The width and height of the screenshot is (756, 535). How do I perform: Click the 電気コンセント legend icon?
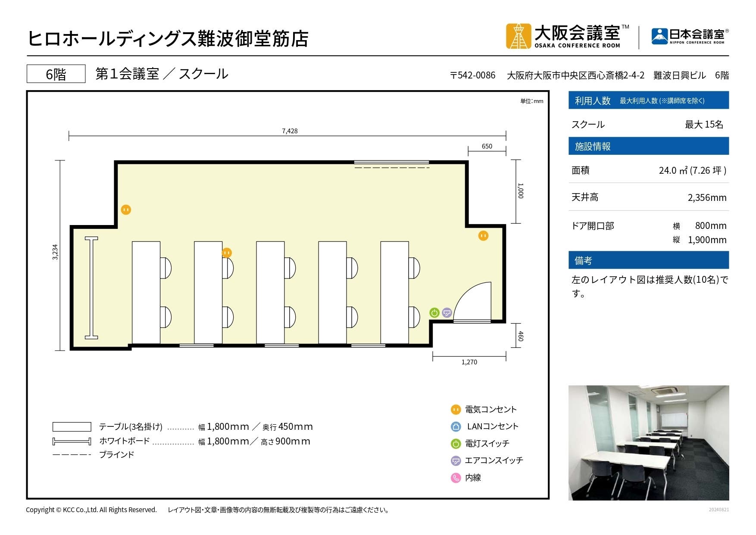pos(455,409)
